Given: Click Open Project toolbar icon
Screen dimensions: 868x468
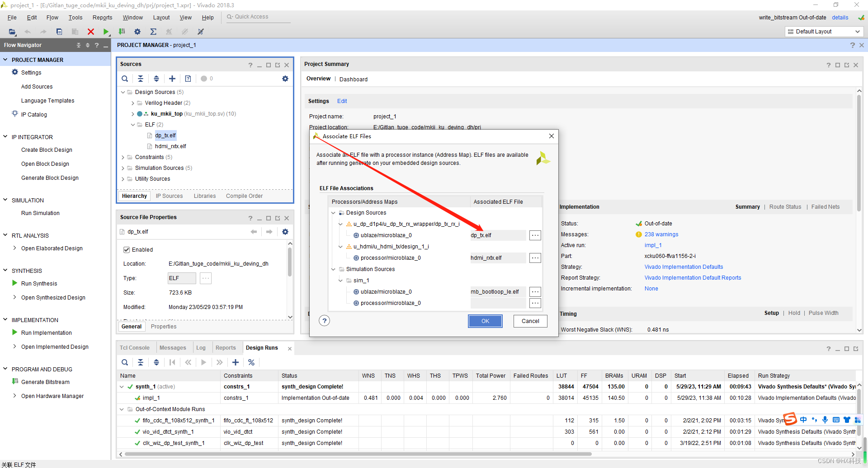Looking at the screenshot, I should [x=12, y=32].
